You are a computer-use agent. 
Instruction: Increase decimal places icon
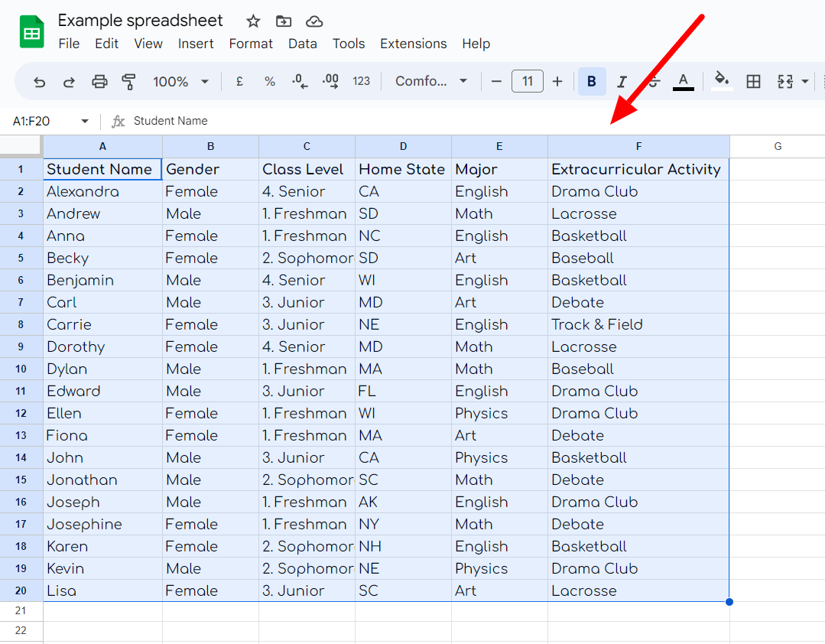(x=331, y=82)
